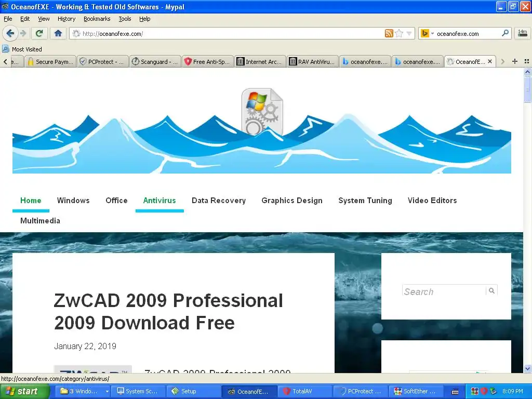Open the Home page with the house icon

click(58, 33)
